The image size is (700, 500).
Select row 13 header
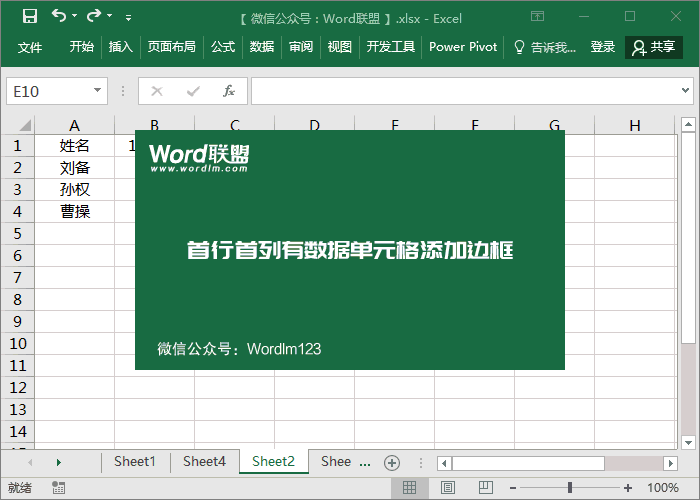(17, 409)
